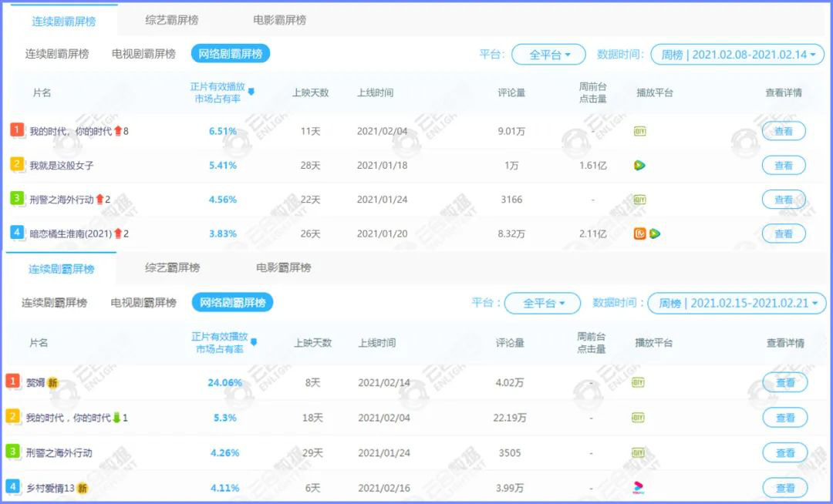Click rank 2 badge of the 5.3% row
833x504 pixels.
tap(13, 416)
